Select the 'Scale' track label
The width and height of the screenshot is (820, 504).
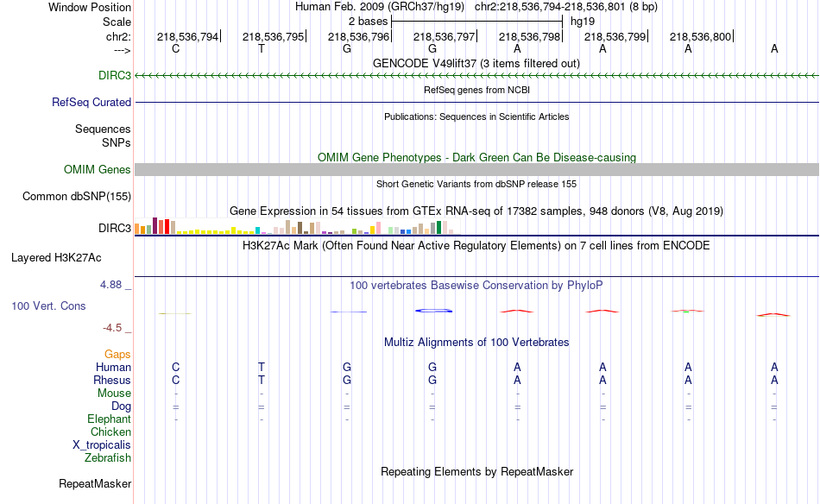117,22
